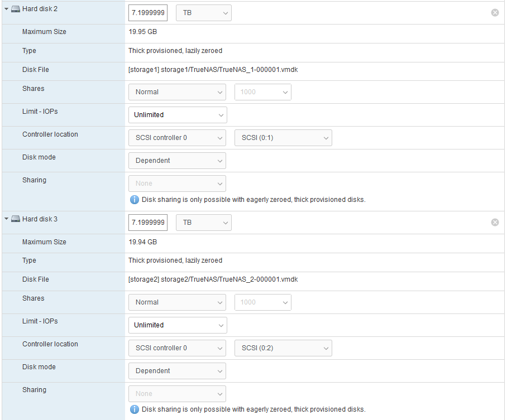Click the Hard disk 3 drive icon

pos(16,219)
